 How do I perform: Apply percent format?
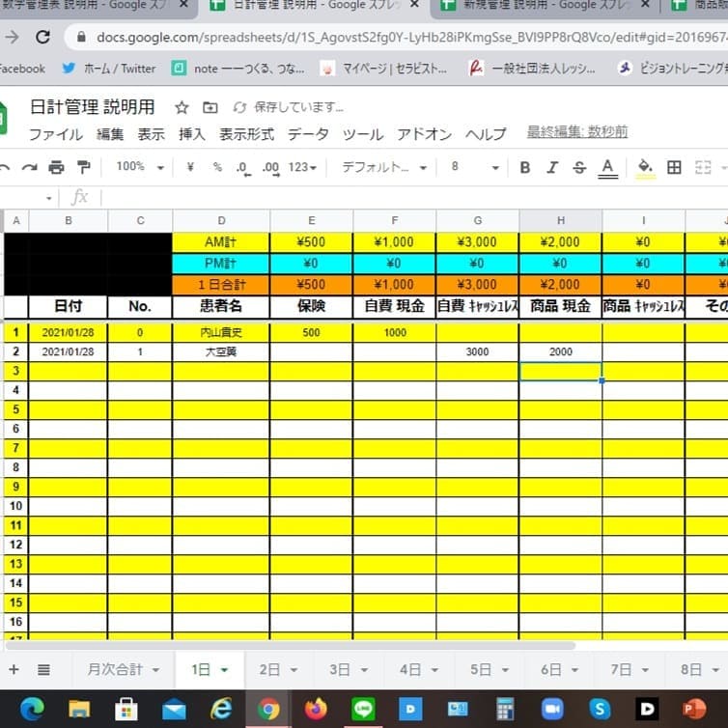[217, 167]
